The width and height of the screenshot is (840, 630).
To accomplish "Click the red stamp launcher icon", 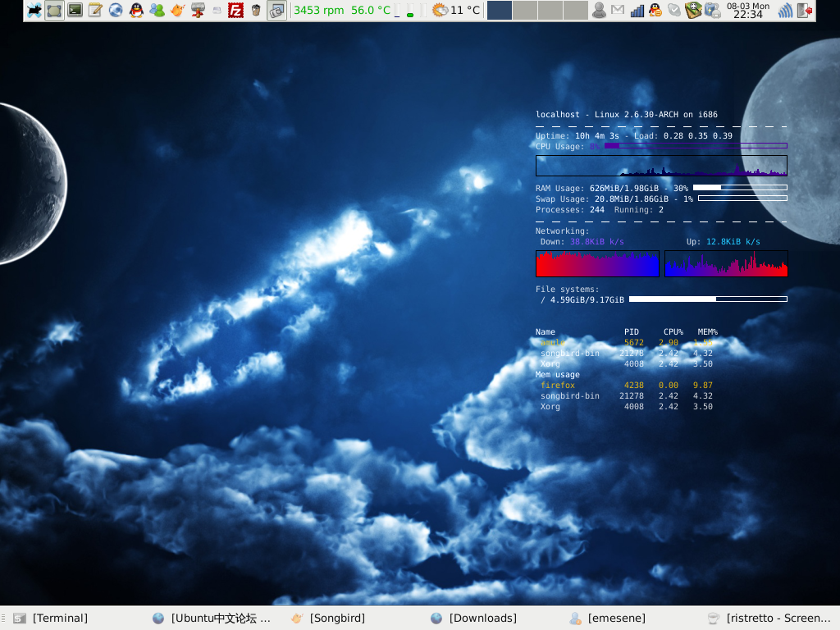I will point(198,10).
